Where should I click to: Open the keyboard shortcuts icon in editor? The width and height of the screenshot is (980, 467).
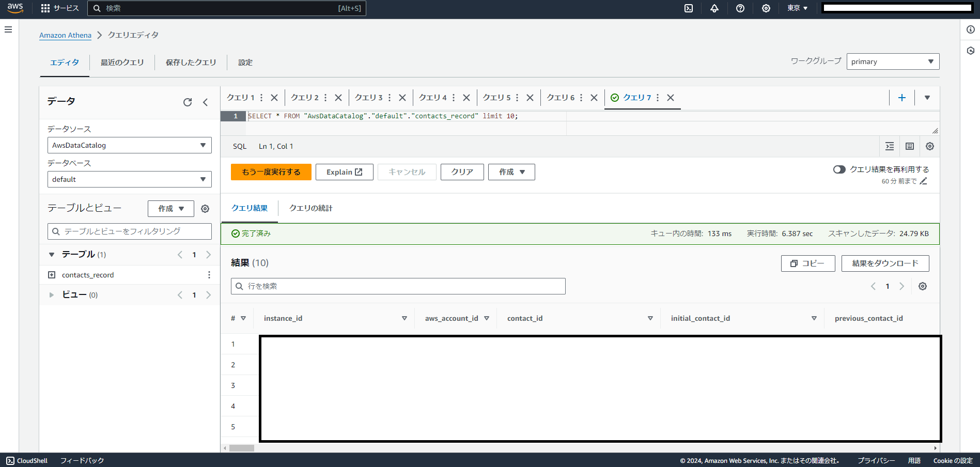tap(910, 146)
